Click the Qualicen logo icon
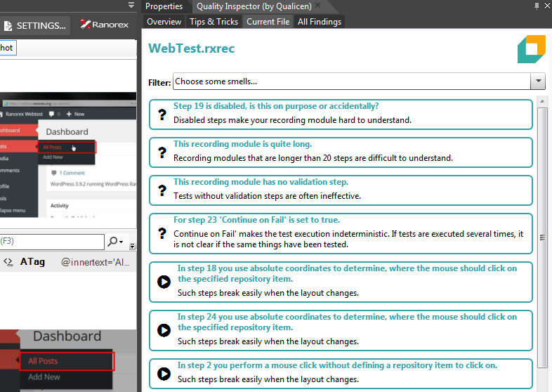This screenshot has height=392, width=552. click(531, 50)
